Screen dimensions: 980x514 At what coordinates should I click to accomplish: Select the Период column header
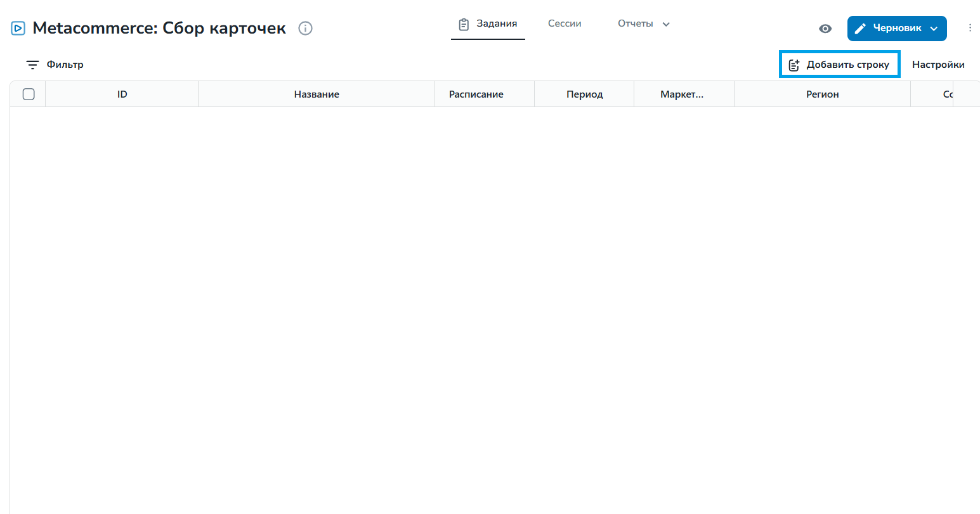(x=584, y=94)
